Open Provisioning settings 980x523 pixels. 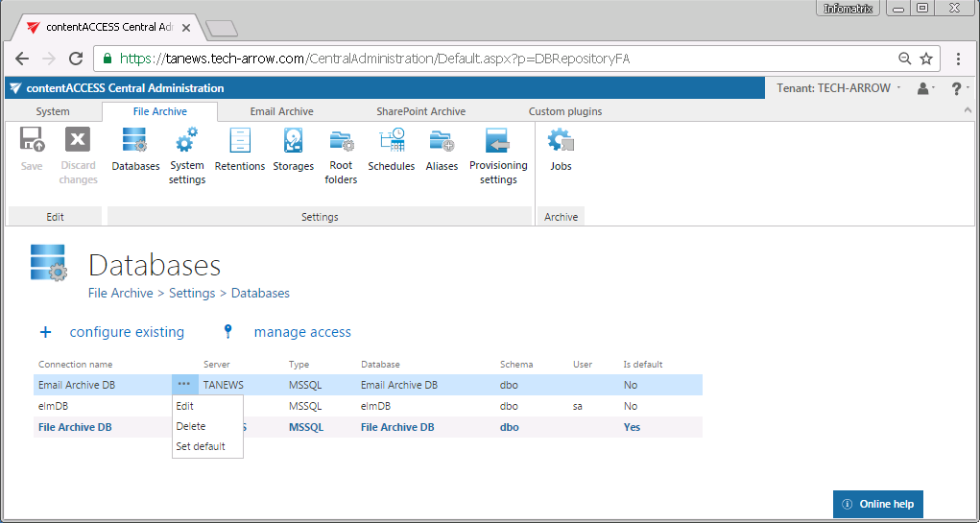coord(498,156)
